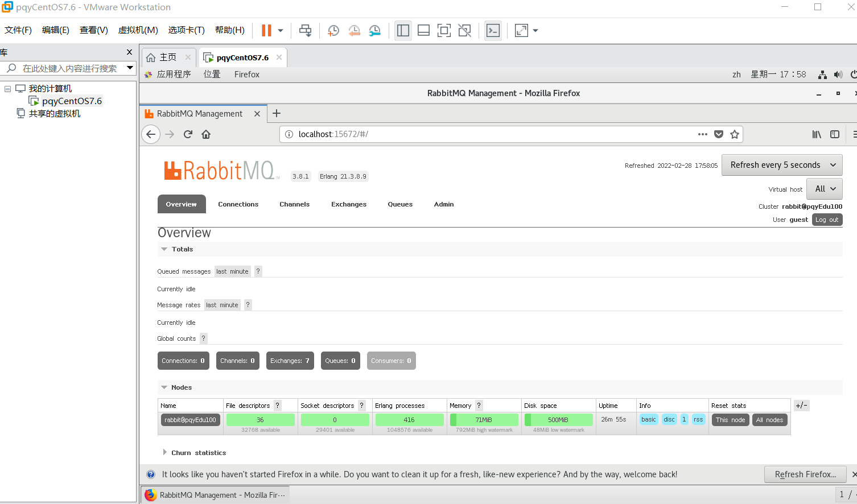Take a snapshot of the virtual machine

(333, 31)
